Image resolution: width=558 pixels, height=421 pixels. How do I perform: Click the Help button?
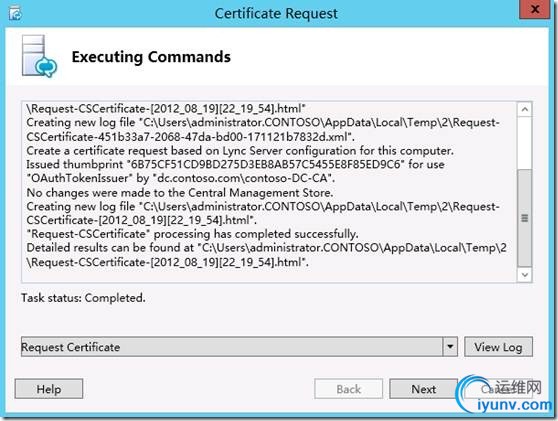49,389
